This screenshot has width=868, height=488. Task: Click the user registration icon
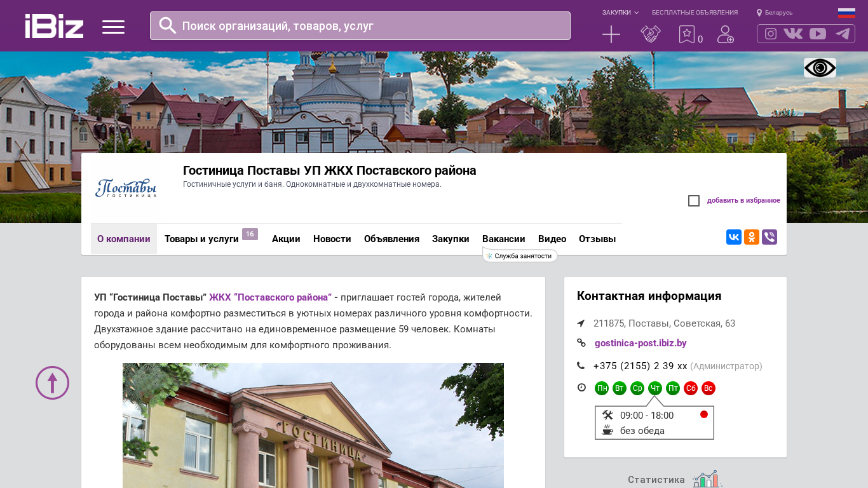coord(726,34)
